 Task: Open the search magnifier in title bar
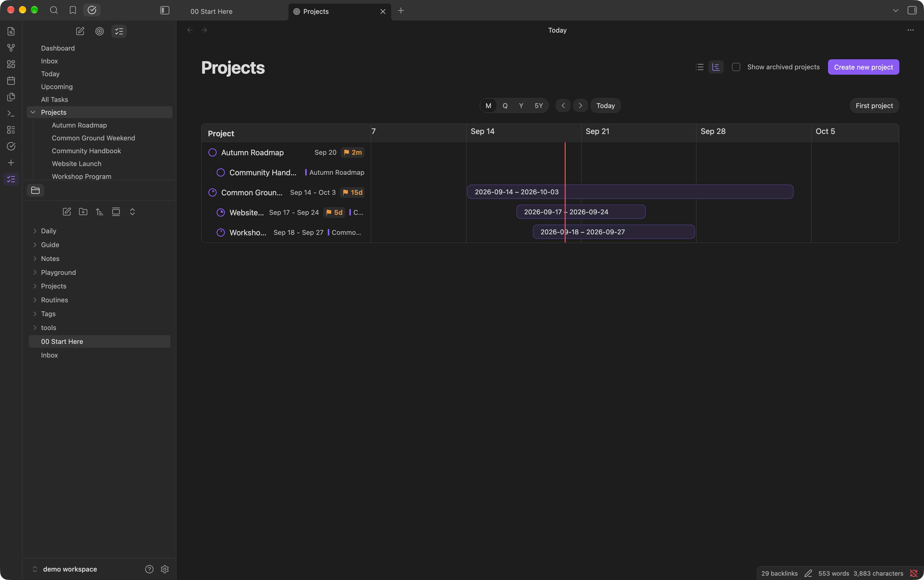click(54, 10)
